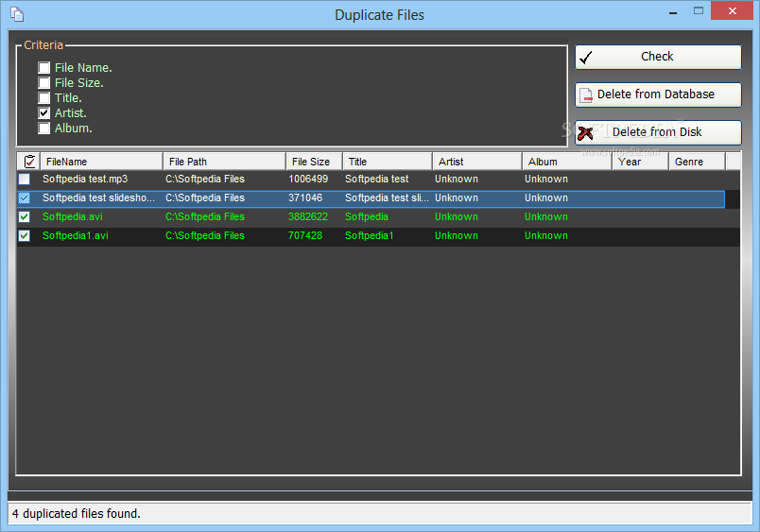Sort by the Artist column header
This screenshot has width=760, height=532.
[477, 162]
